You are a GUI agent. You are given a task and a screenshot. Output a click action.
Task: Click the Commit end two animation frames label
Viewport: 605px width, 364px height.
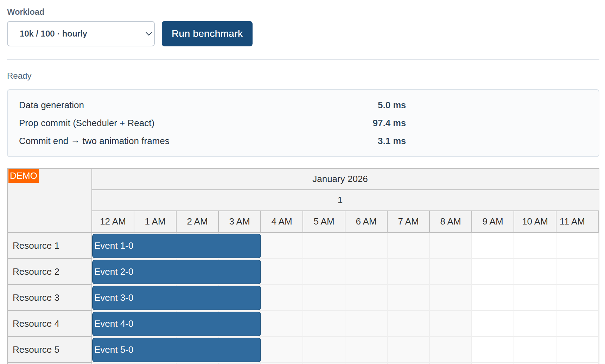pos(94,141)
